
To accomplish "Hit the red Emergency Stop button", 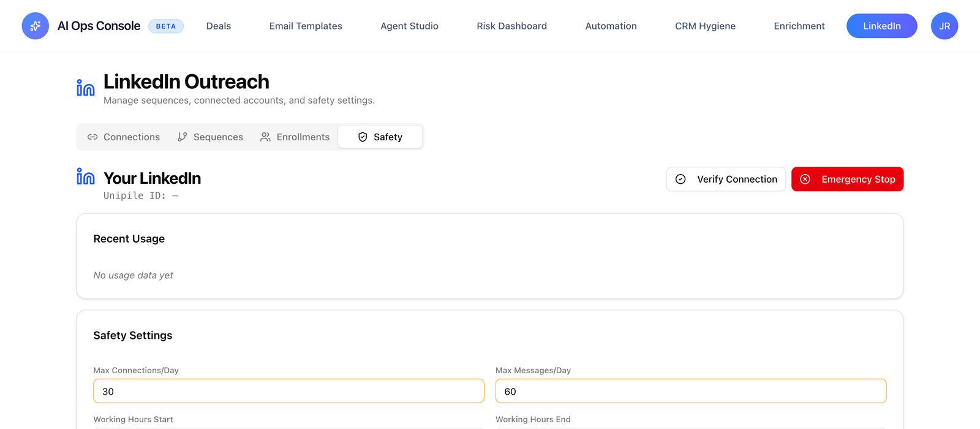I will pyautogui.click(x=848, y=179).
